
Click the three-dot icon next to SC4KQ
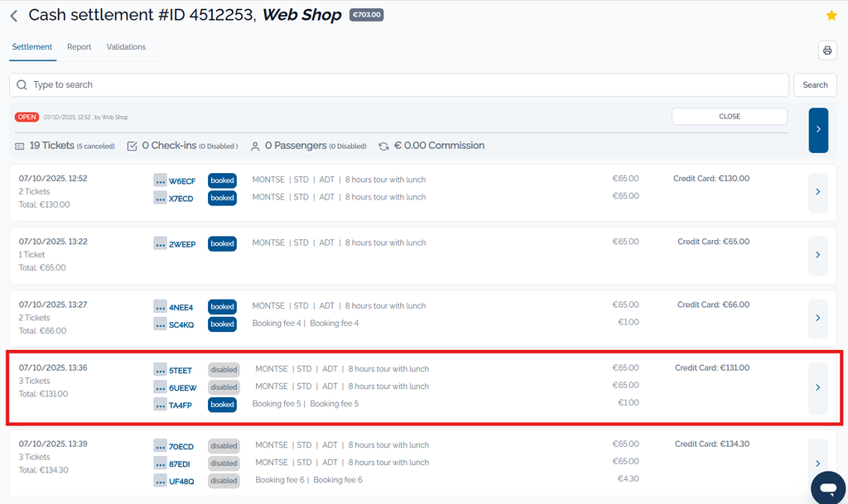coord(160,324)
